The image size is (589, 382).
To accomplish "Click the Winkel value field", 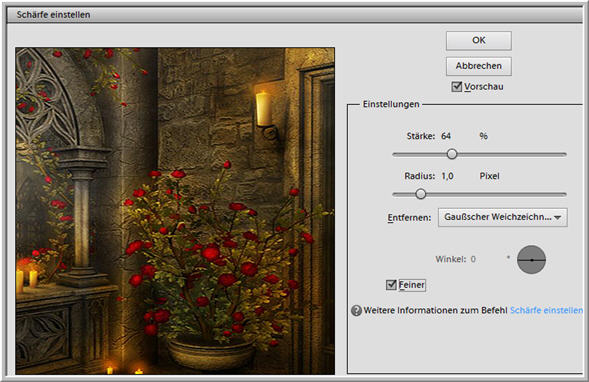I will pyautogui.click(x=473, y=259).
